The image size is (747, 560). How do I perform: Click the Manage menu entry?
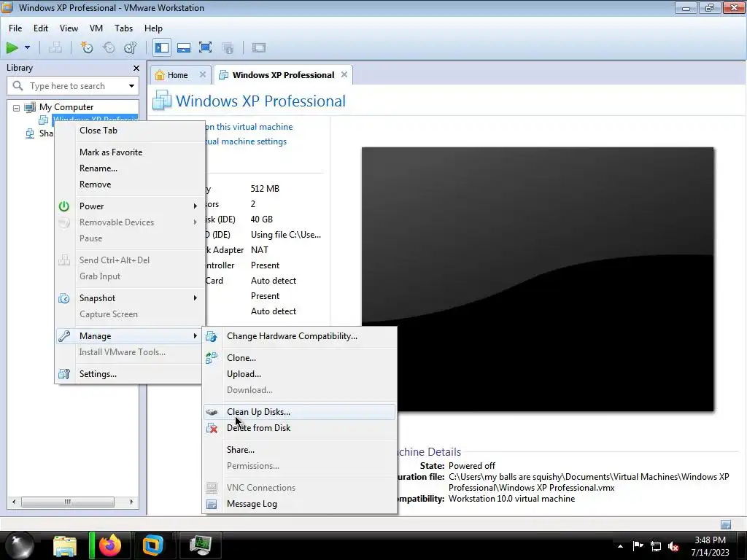click(130, 336)
